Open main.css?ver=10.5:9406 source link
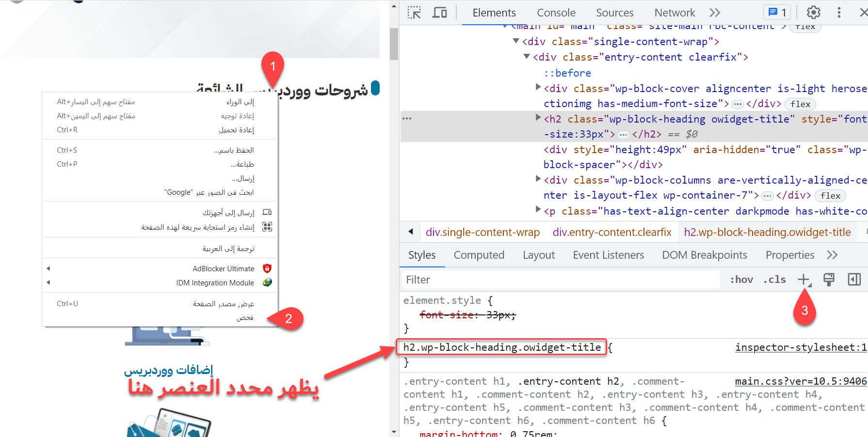The height and width of the screenshot is (437, 868). tap(801, 381)
